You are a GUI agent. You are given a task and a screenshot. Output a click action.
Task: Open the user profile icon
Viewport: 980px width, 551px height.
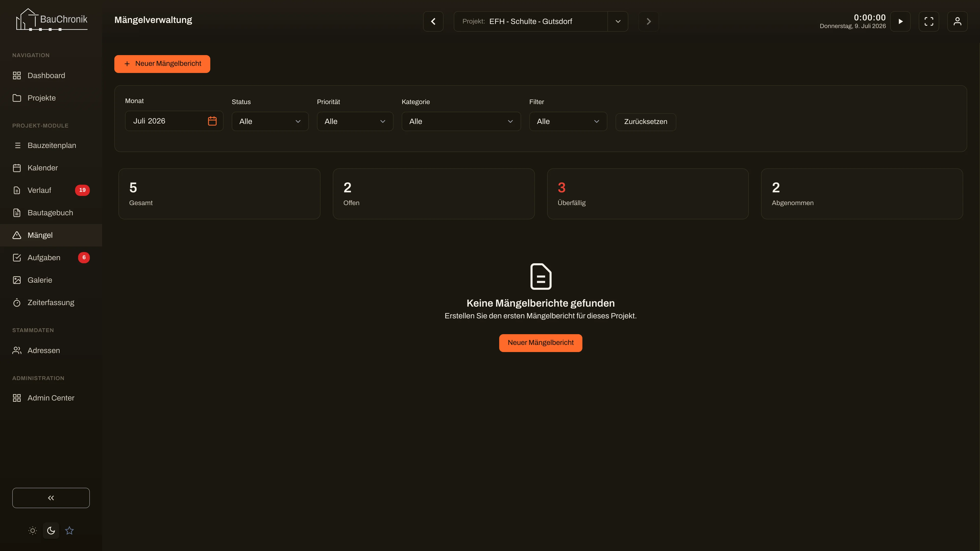tap(957, 21)
